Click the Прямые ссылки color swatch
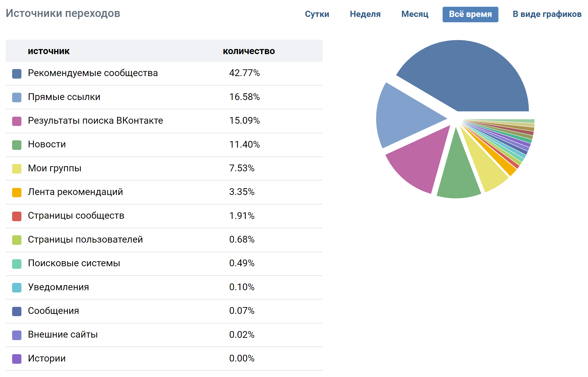Viewport: 588px width, 377px height. tap(17, 97)
